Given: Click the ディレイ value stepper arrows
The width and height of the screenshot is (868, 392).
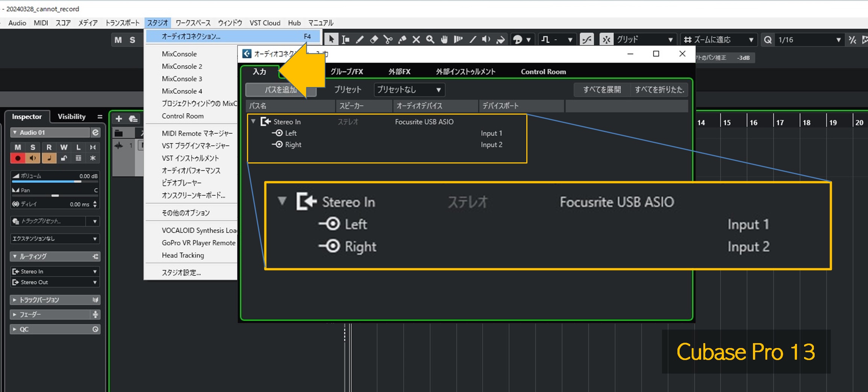Looking at the screenshot, I should click(x=95, y=204).
